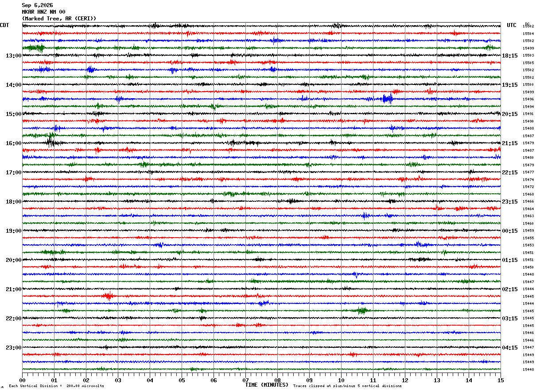
Task: Click the UTC timezone header
Action: click(x=512, y=25)
